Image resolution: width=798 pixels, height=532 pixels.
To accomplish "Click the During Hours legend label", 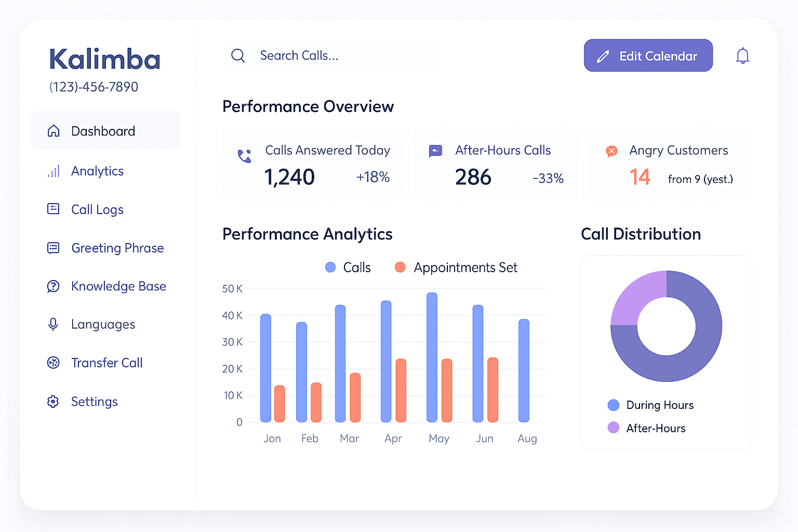I will (660, 405).
